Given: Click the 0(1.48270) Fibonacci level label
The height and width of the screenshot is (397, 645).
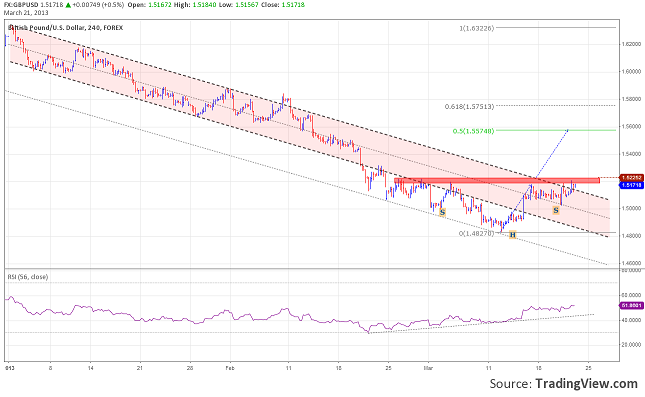Looking at the screenshot, I should pos(476,233).
